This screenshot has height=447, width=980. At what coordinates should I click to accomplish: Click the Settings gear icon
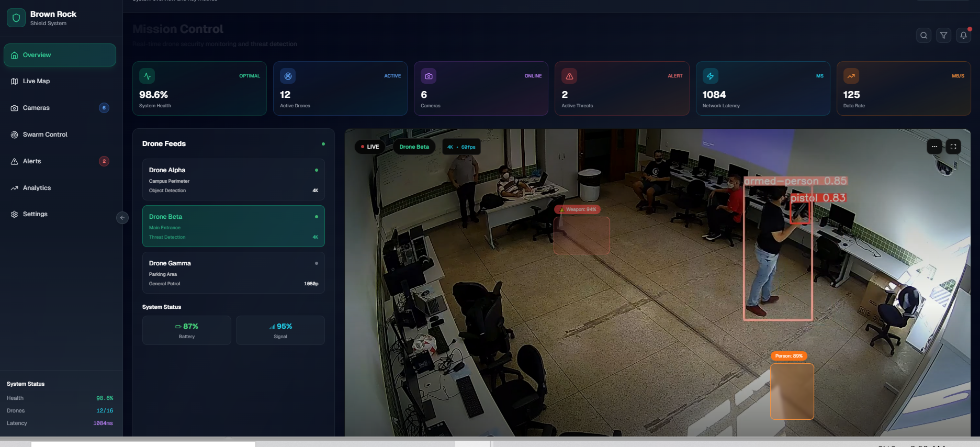[x=15, y=214]
